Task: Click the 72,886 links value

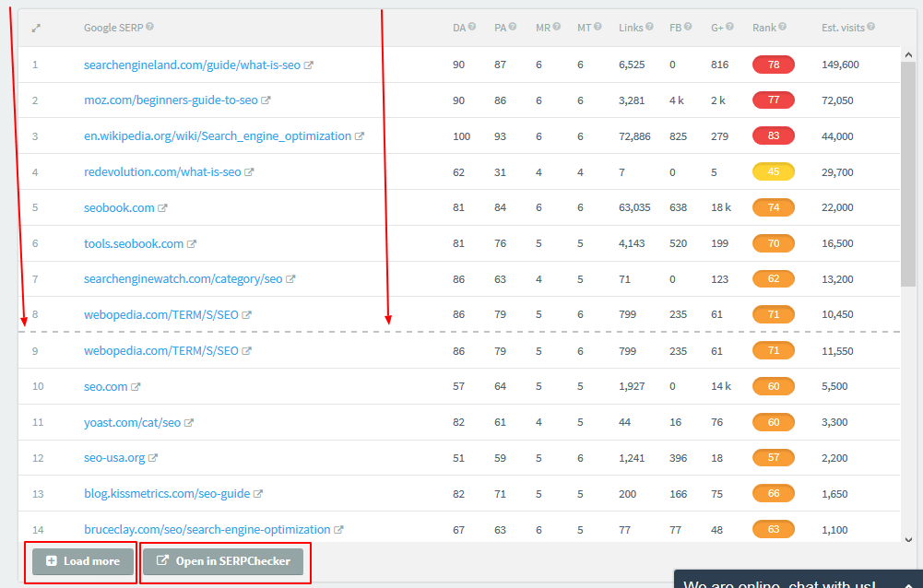Action: coord(634,136)
